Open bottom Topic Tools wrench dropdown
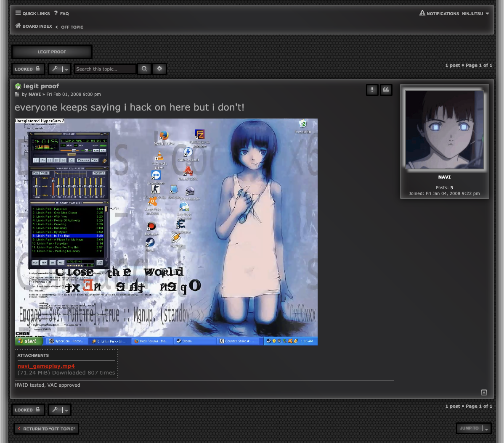This screenshot has width=504, height=443. point(59,410)
